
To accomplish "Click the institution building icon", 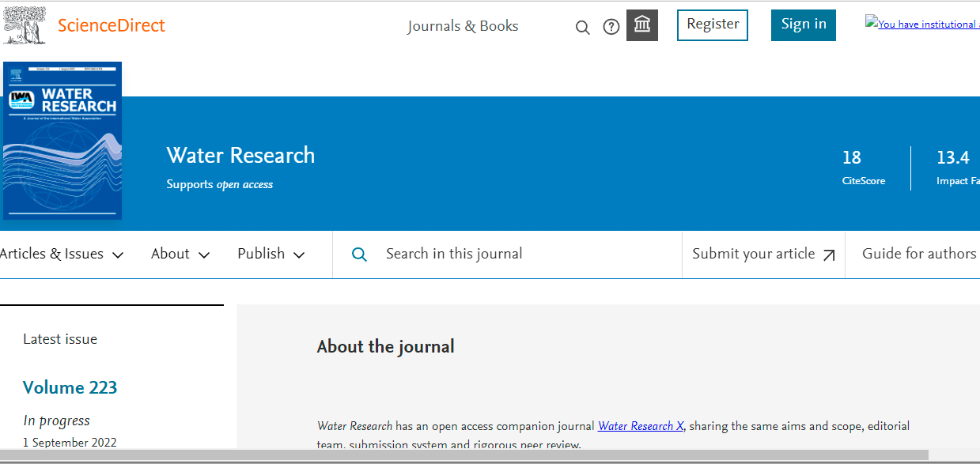I will tap(642, 25).
